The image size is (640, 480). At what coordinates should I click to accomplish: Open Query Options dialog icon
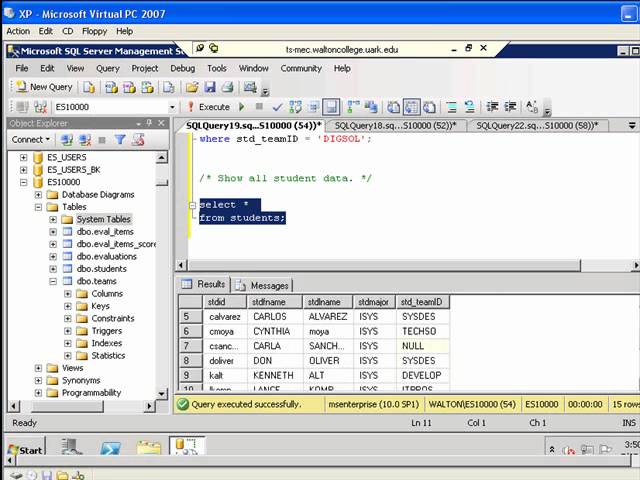pos(314,107)
